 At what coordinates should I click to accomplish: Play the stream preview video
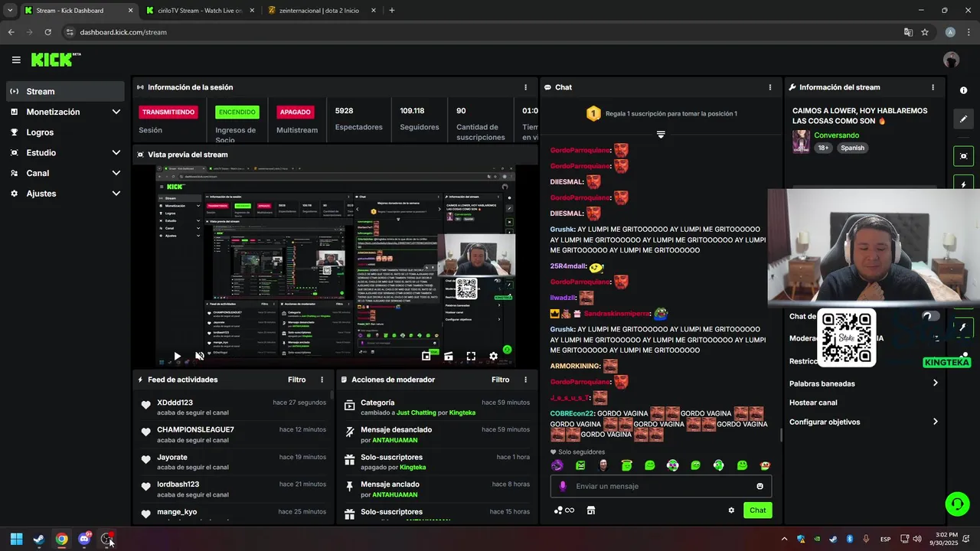[x=177, y=356]
